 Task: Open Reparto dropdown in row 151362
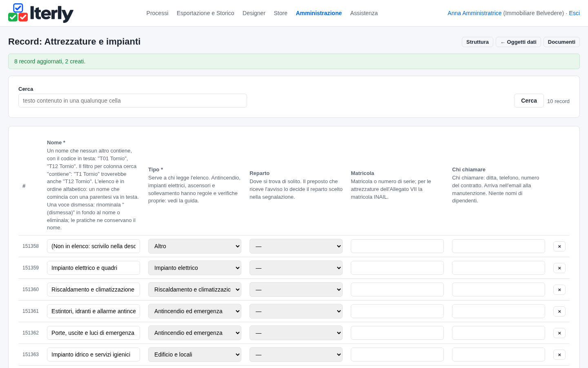coord(296,333)
